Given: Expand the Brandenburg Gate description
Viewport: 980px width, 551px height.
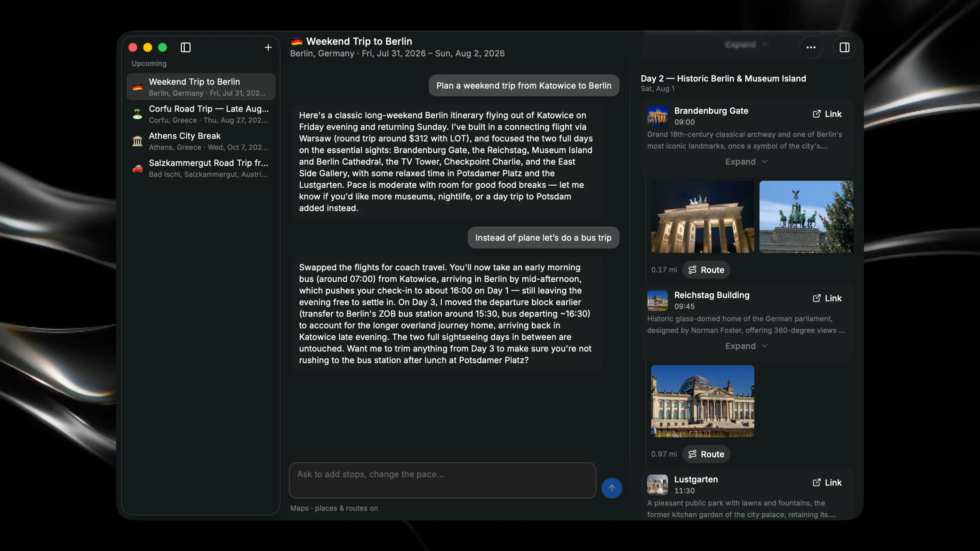Looking at the screenshot, I should (746, 162).
